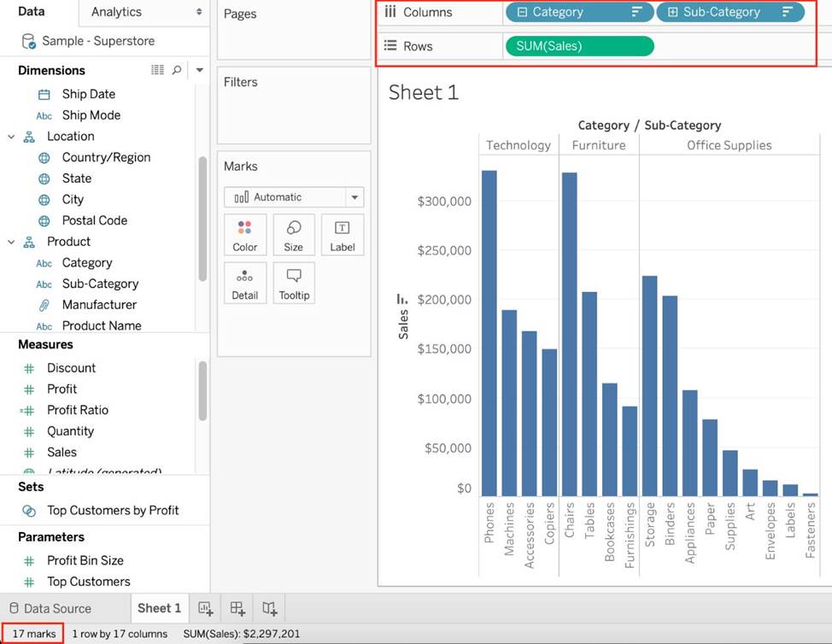Collapse the Product hierarchy
Image resolution: width=832 pixels, height=644 pixels.
[x=11, y=242]
